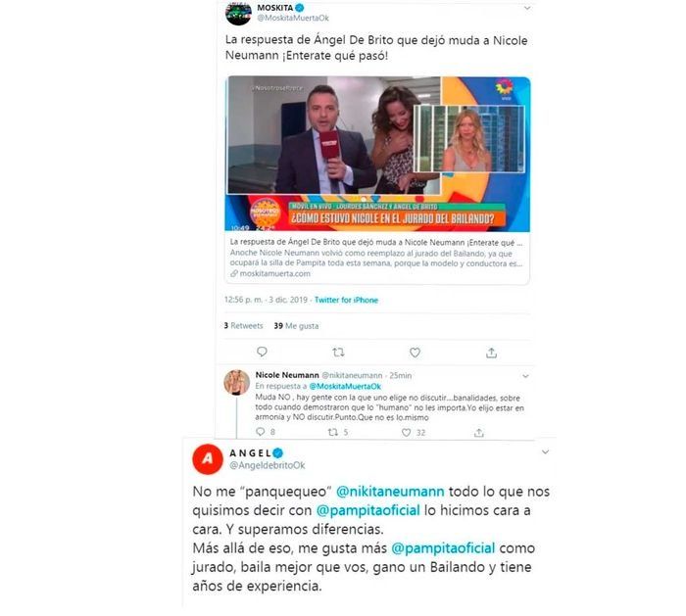Open Moskita tweet options chevron
The width and height of the screenshot is (686, 616).
click(x=527, y=8)
